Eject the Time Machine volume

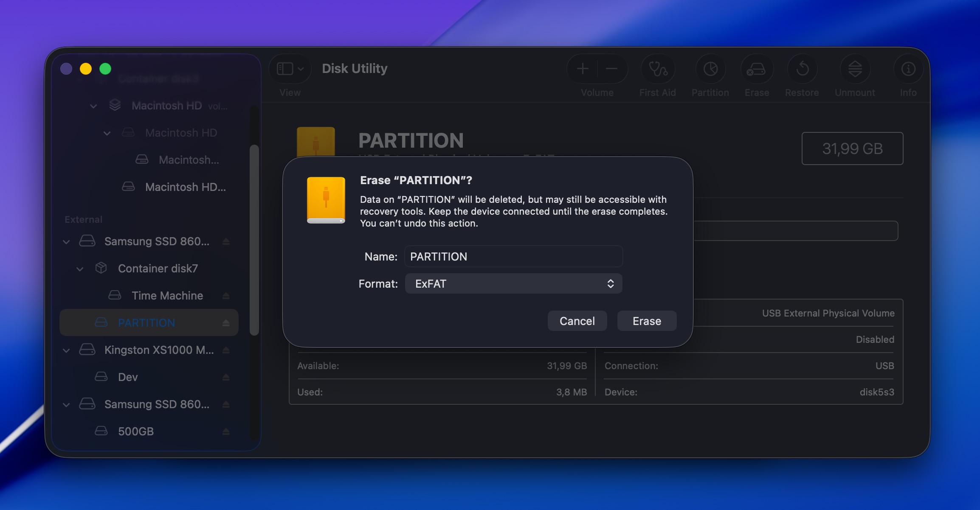coord(226,295)
